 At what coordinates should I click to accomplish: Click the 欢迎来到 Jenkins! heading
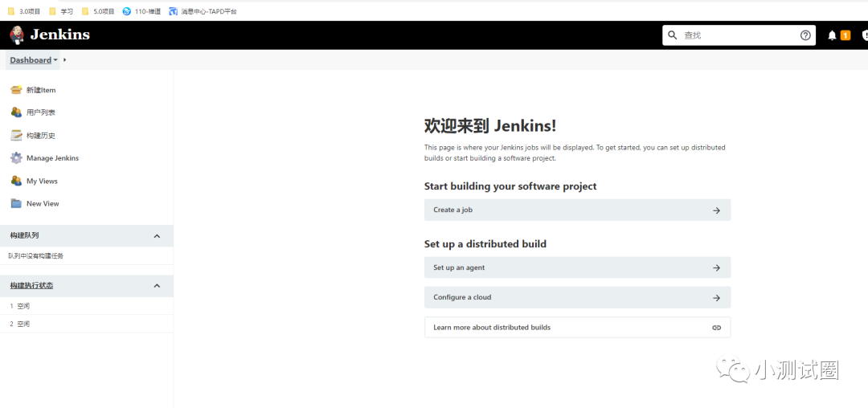490,126
